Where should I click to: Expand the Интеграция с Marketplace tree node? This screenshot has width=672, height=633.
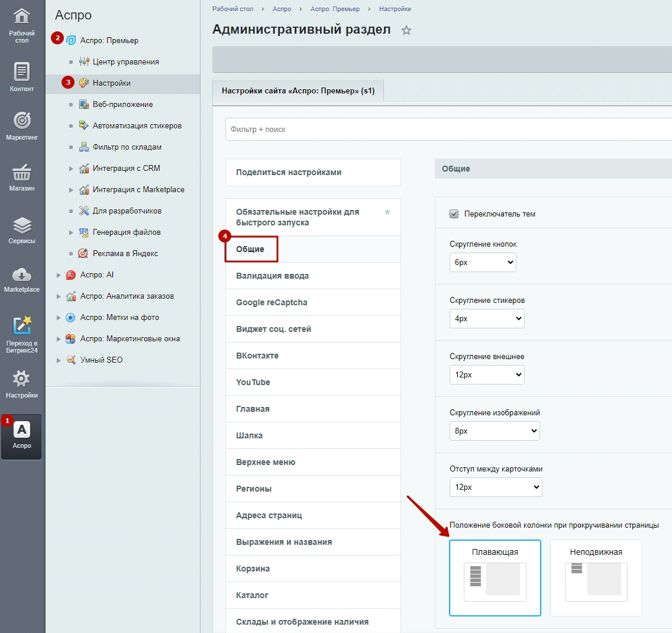(x=71, y=190)
